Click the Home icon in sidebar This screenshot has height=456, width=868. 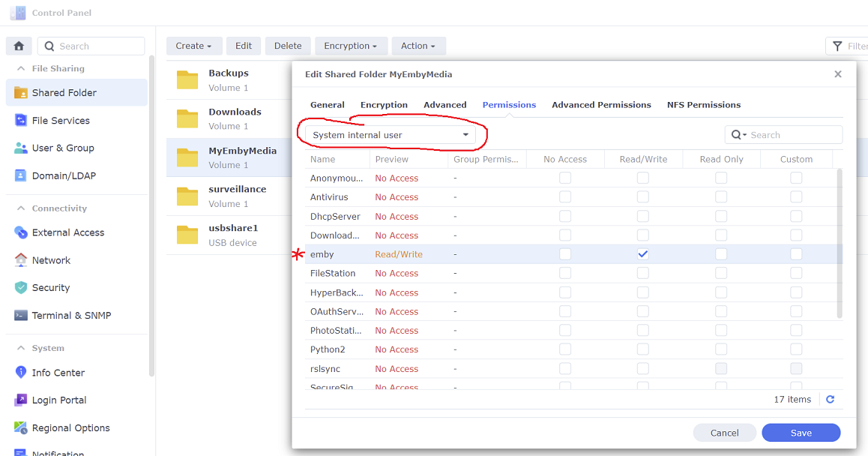click(19, 46)
